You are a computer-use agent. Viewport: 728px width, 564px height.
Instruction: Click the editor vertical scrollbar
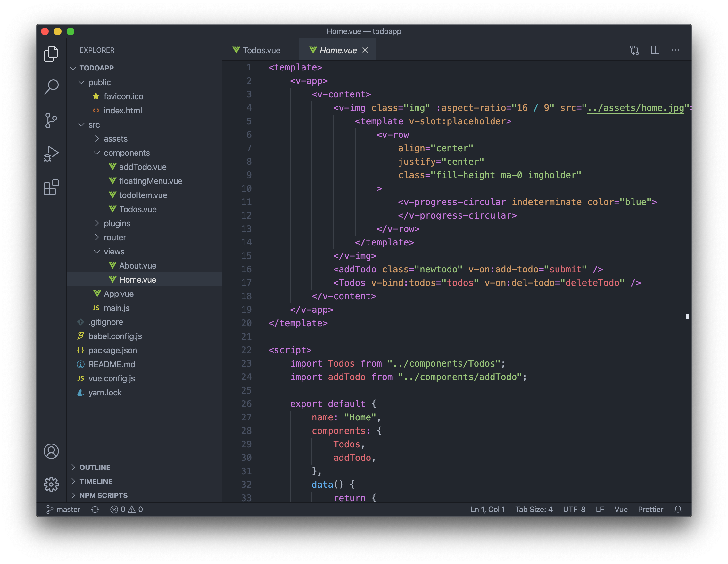[687, 282]
